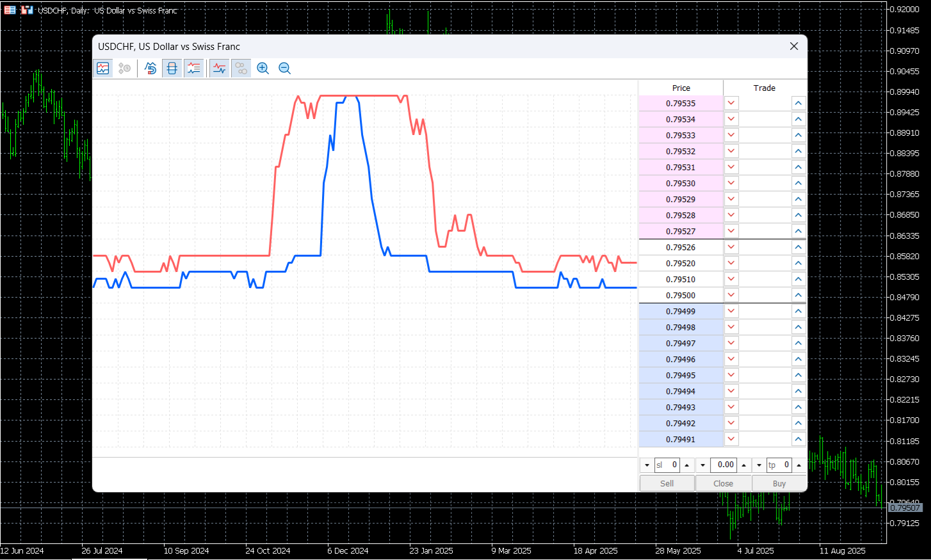
Task: Click red down arrow at price 0.79531
Action: pyautogui.click(x=731, y=167)
